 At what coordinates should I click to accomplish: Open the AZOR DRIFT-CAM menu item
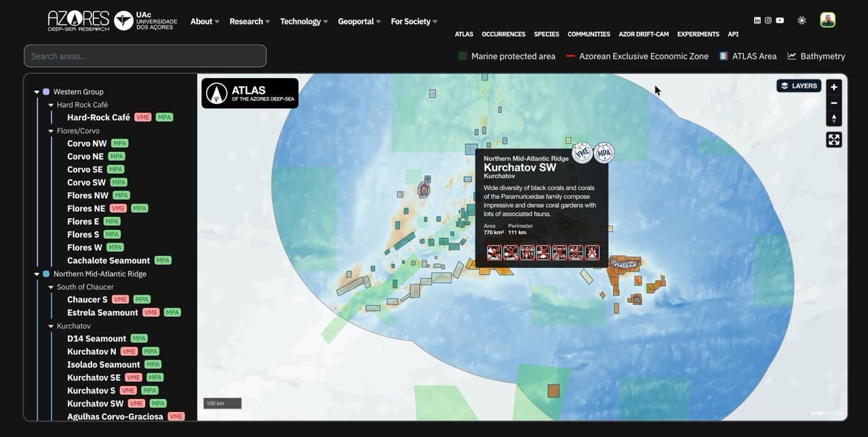point(644,34)
